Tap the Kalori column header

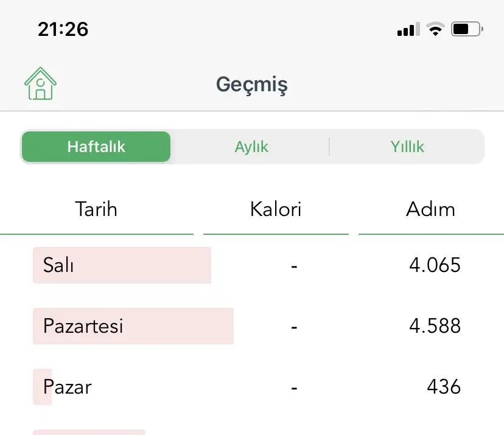tap(276, 209)
